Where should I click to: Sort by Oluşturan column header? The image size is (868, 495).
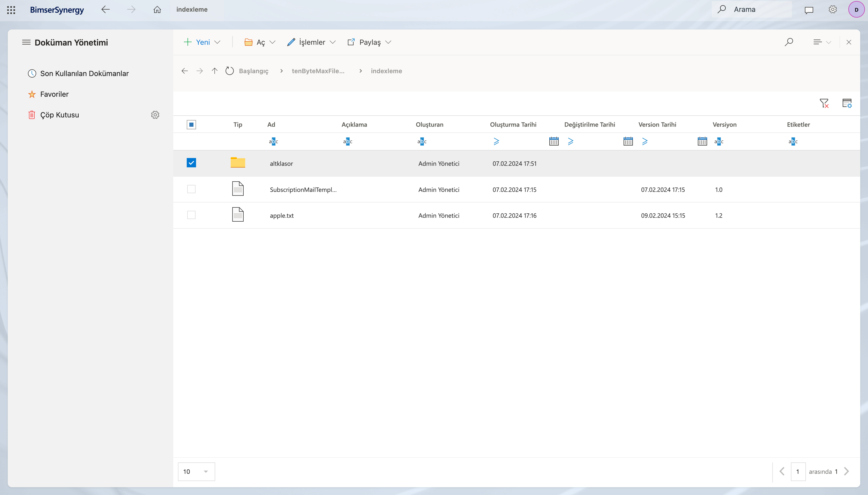(x=429, y=124)
